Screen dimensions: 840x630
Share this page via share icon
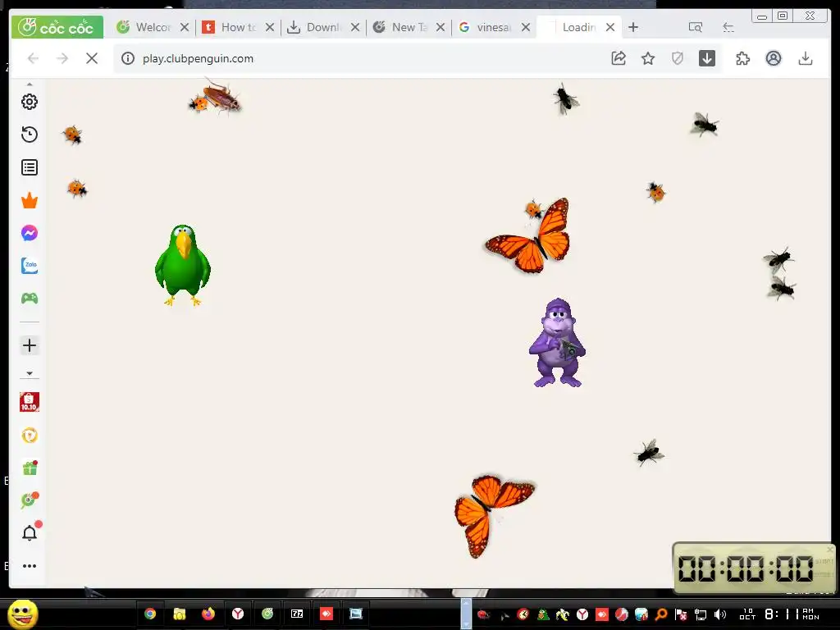click(x=619, y=58)
